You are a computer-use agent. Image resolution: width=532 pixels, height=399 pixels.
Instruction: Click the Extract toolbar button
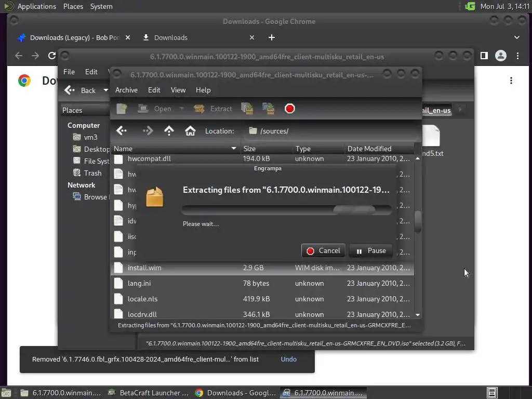click(x=212, y=109)
